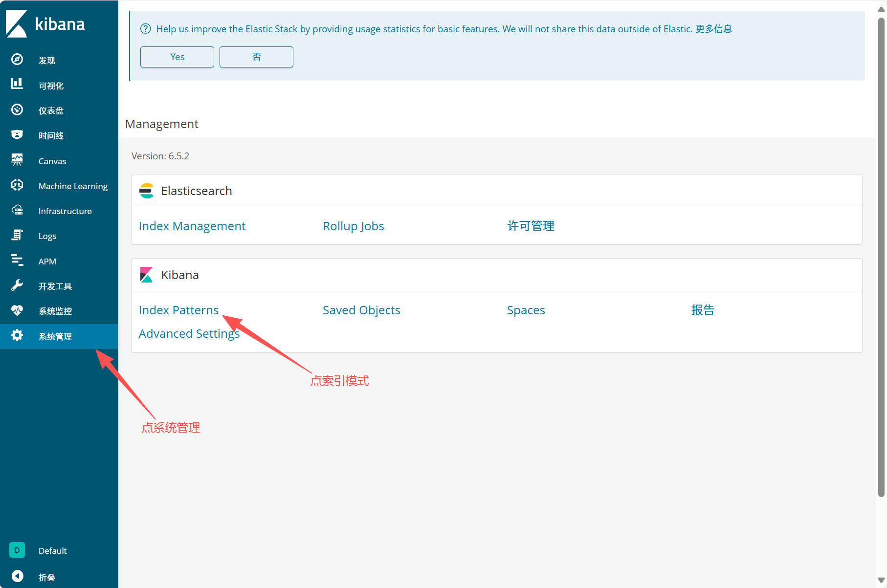Open 开发工具 in the sidebar
The image size is (887, 588).
coord(55,286)
